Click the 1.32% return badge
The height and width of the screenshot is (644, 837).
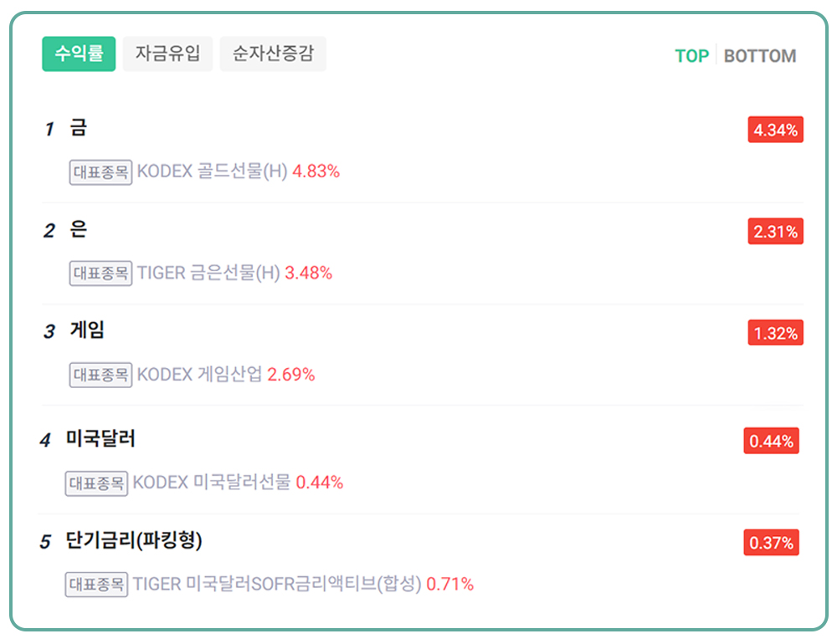click(x=775, y=333)
